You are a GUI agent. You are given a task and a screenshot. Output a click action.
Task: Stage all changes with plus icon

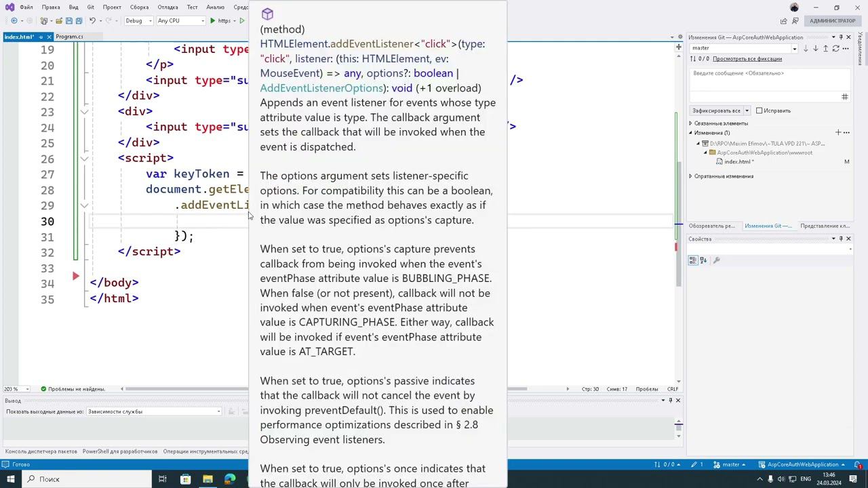click(x=838, y=133)
